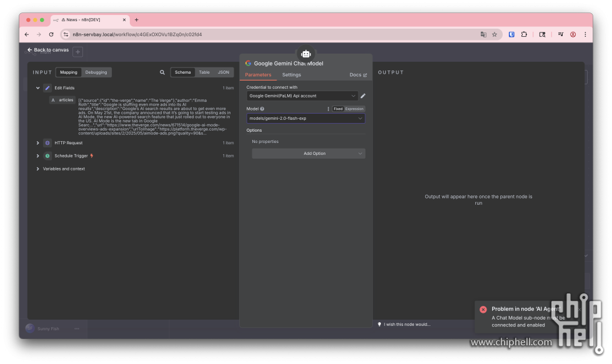Screen dimensions: 612x364
Task: Open user menu three dots beside Sunny Fish
Action: (x=77, y=329)
